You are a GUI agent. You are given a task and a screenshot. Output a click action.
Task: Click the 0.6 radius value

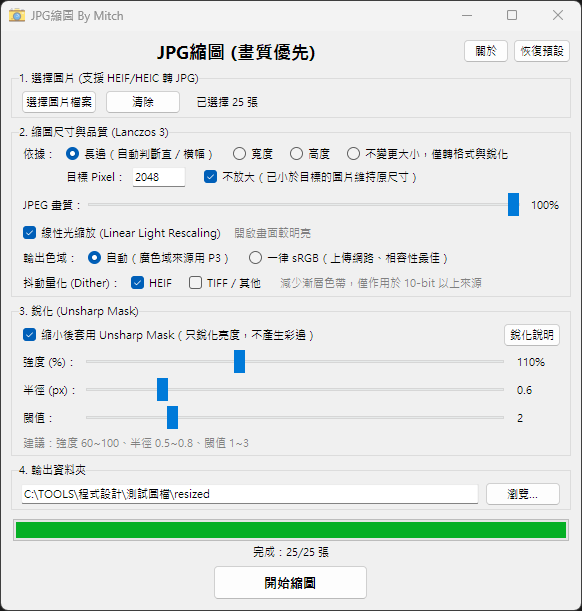524,390
